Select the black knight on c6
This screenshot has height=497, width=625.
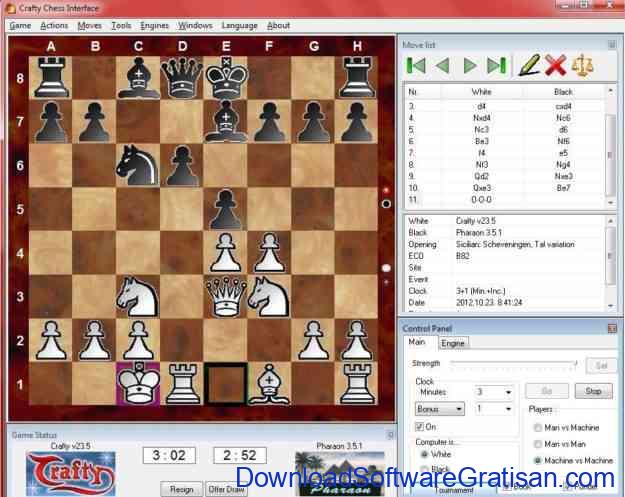138,165
